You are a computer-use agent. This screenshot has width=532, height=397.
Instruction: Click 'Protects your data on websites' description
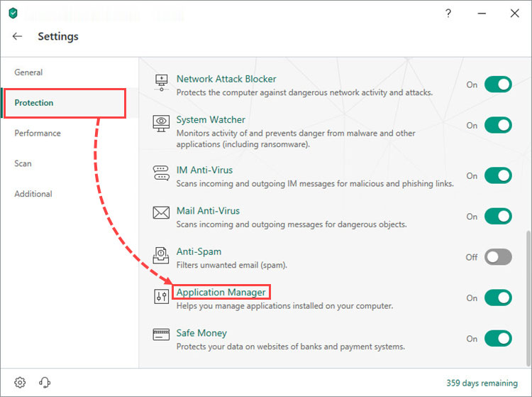coord(291,347)
